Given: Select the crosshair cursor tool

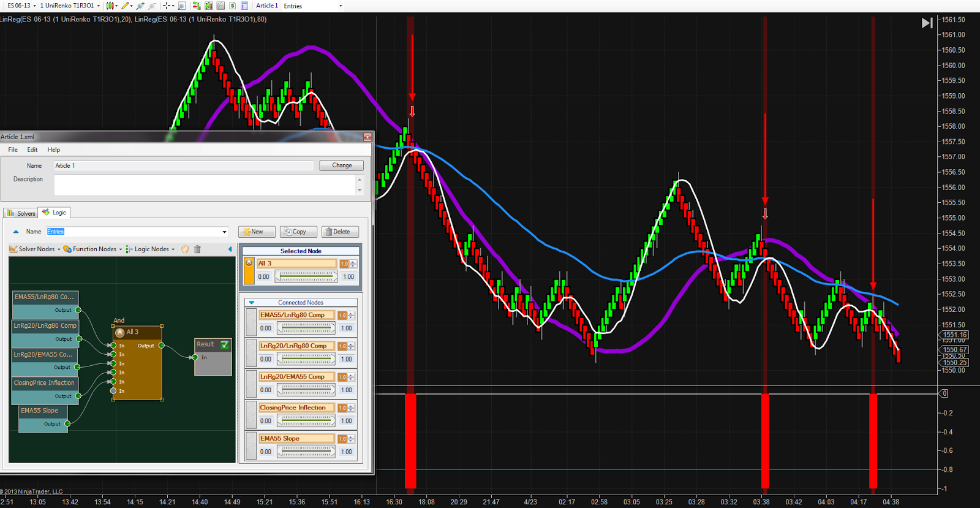Looking at the screenshot, I should coord(166,6).
